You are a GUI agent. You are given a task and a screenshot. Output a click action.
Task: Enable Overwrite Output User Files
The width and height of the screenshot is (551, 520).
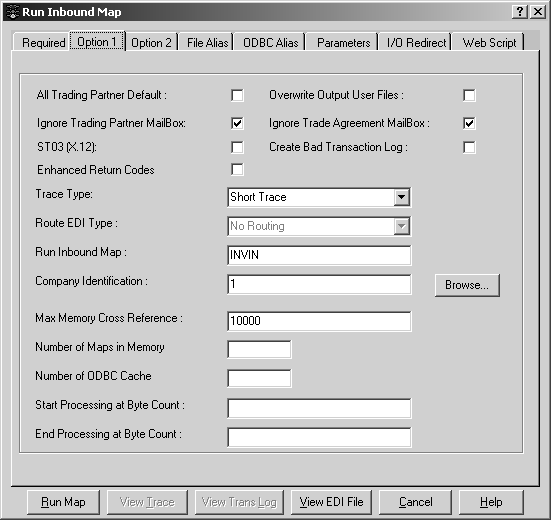tap(469, 95)
